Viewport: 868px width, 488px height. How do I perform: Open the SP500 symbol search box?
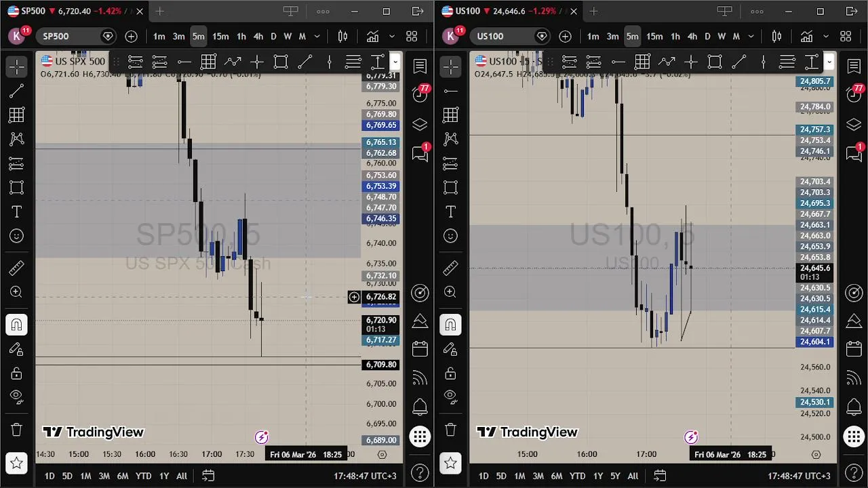[x=76, y=37]
